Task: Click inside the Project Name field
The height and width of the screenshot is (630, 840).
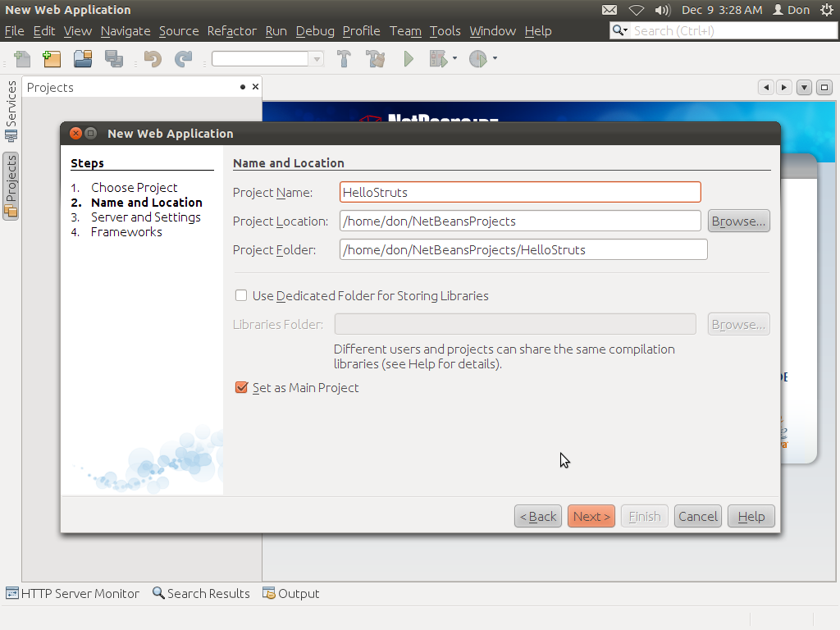Action: (520, 192)
